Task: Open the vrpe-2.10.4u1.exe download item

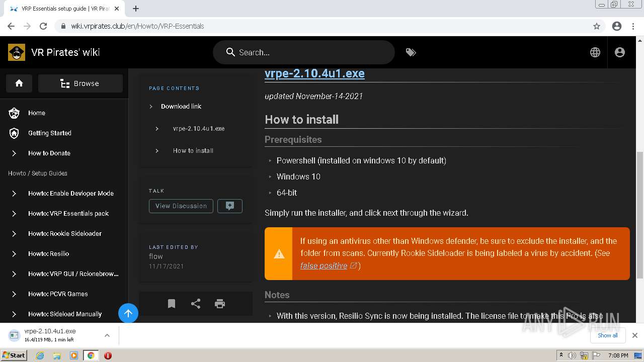Action: click(x=50, y=335)
